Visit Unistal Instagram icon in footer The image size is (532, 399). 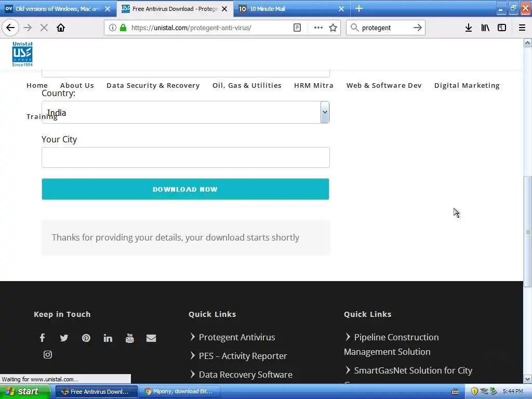[x=47, y=354]
